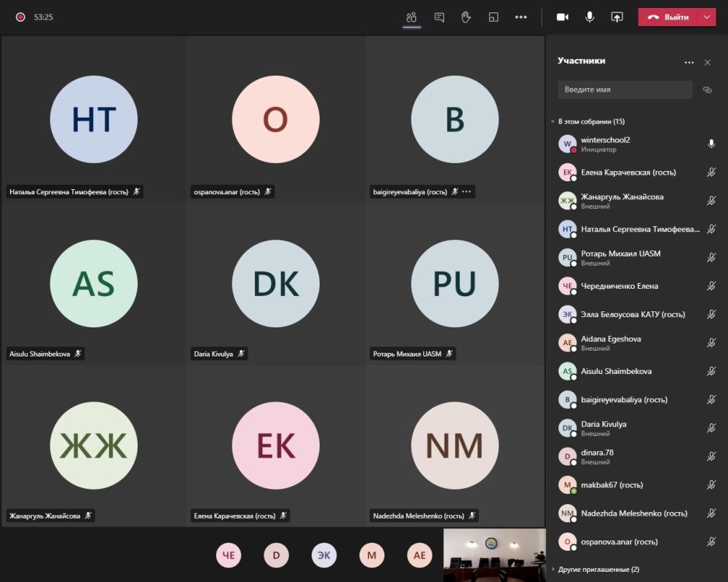Click the AE avatar in bottom strip
The height and width of the screenshot is (582, 728).
click(x=420, y=555)
